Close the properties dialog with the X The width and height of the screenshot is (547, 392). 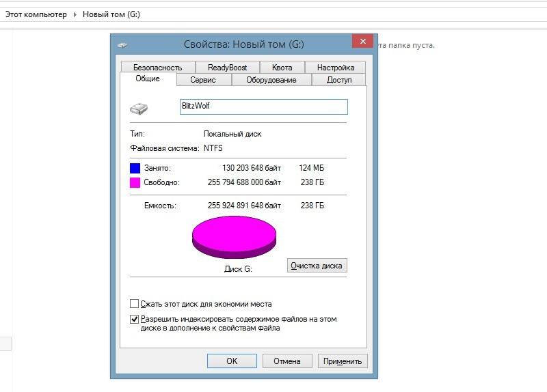pos(363,41)
